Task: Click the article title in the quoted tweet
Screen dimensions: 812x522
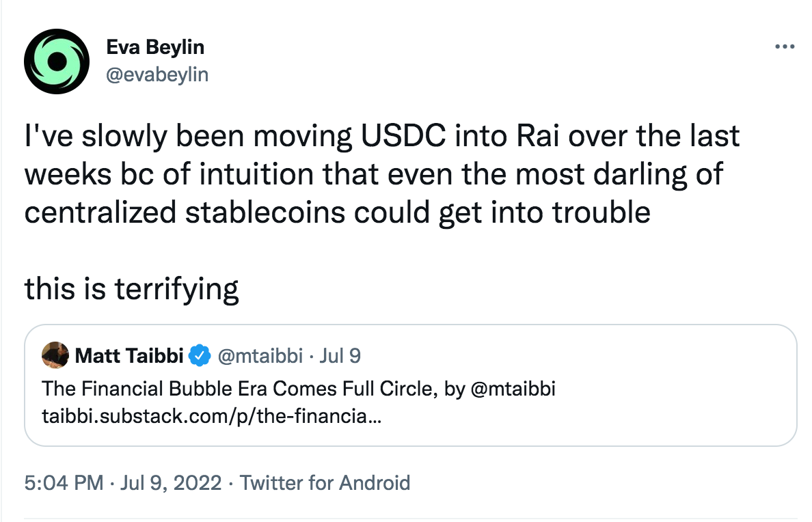Action: (x=299, y=388)
